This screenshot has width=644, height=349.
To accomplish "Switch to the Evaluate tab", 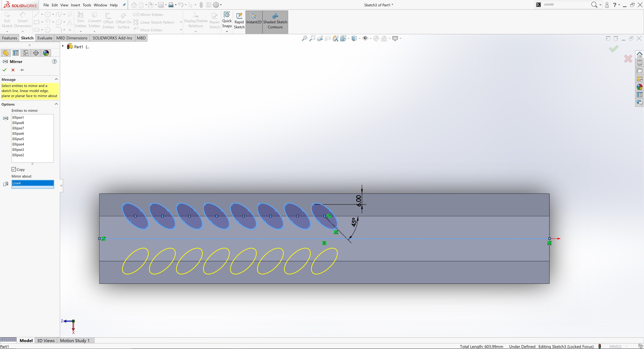I will click(45, 38).
